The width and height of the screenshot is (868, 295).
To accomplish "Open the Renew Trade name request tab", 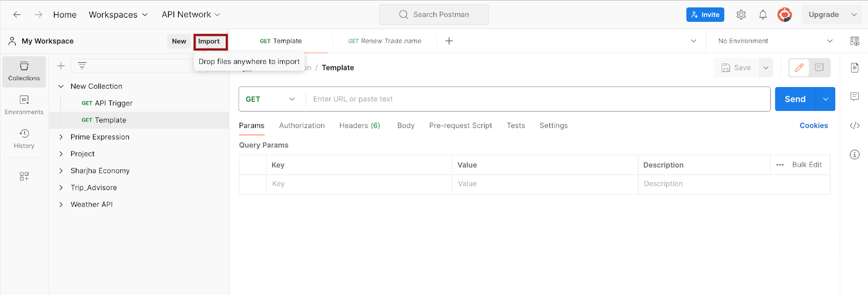I will click(384, 41).
